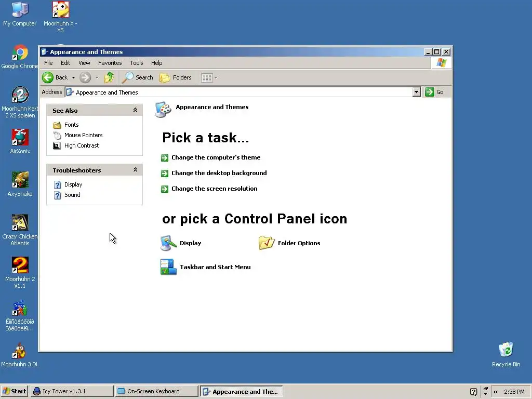
Task: Select AirXonix desktop shortcut
Action: 20,141
